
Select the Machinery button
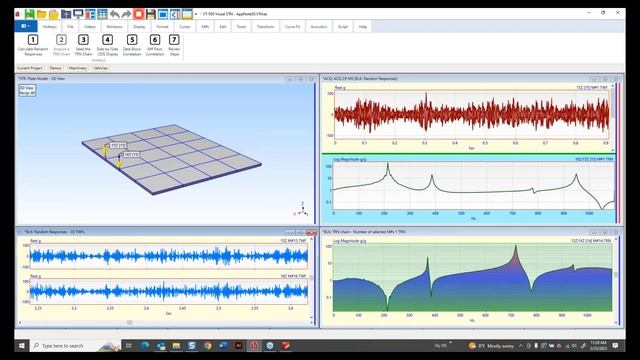tap(78, 68)
